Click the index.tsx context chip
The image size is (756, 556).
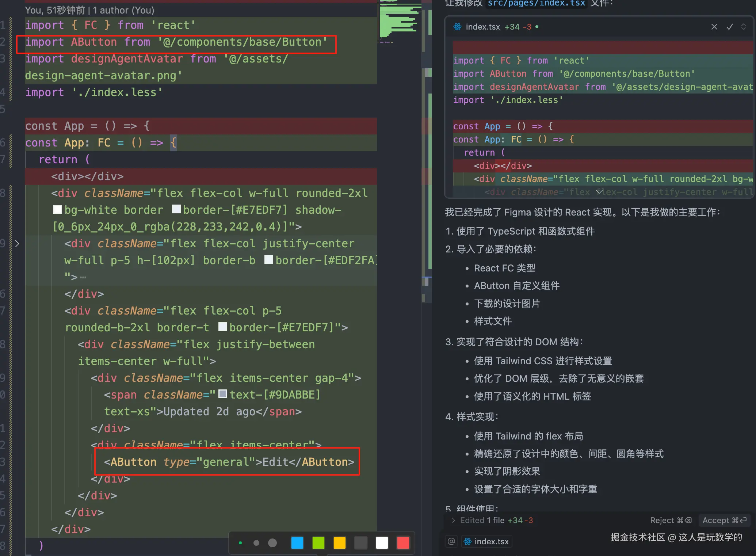487,541
